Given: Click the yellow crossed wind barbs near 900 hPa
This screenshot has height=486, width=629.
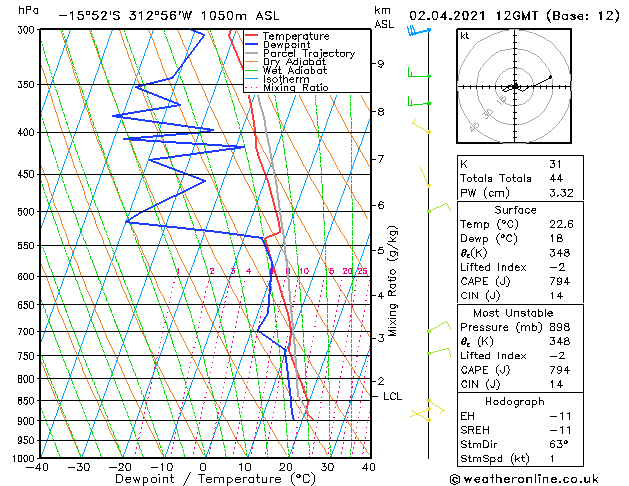Looking at the screenshot, I should coord(427,411).
